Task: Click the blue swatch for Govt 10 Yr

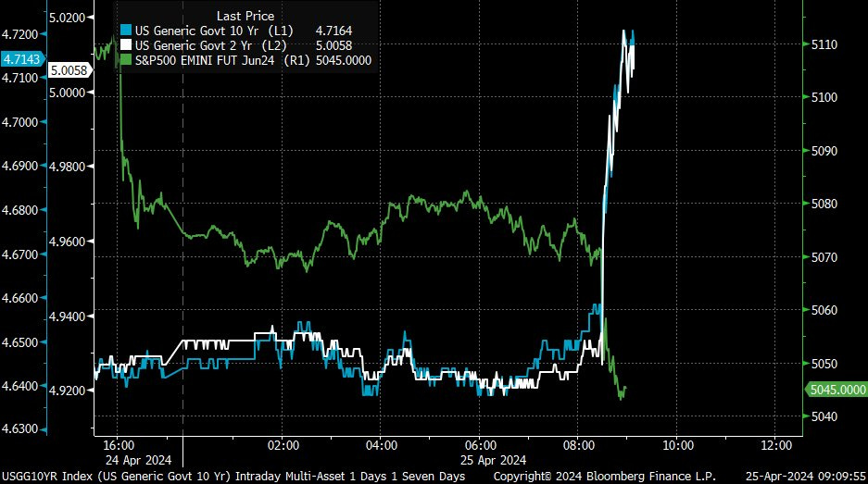Action: click(x=127, y=31)
